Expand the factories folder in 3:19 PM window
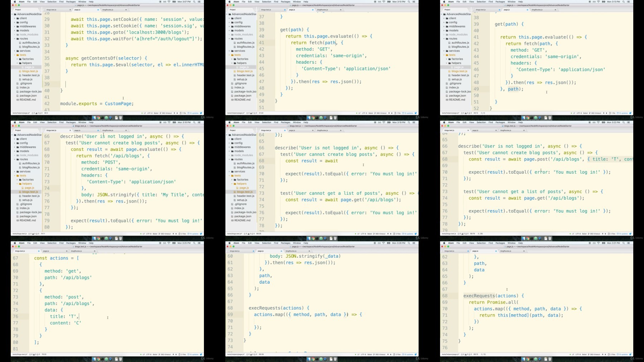 [x=232, y=180]
